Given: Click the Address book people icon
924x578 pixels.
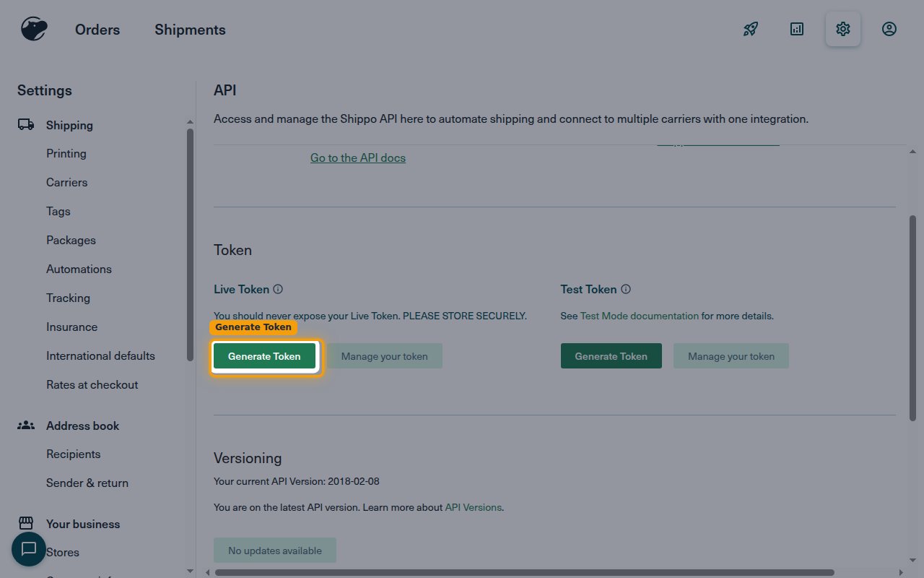Looking at the screenshot, I should pos(26,425).
